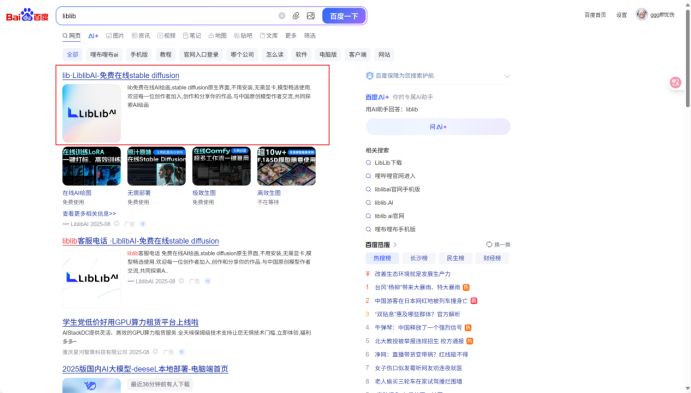Click the paperclip attach file icon

point(296,16)
